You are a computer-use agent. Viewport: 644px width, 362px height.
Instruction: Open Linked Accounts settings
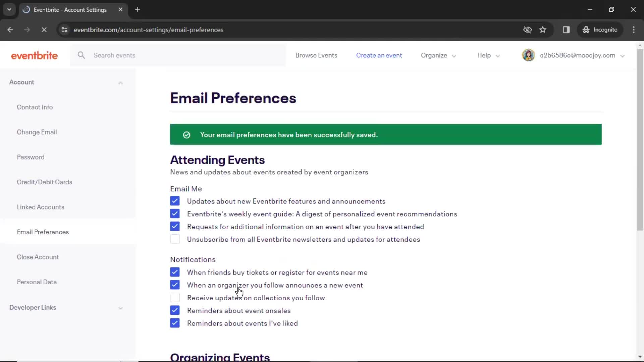tap(41, 207)
